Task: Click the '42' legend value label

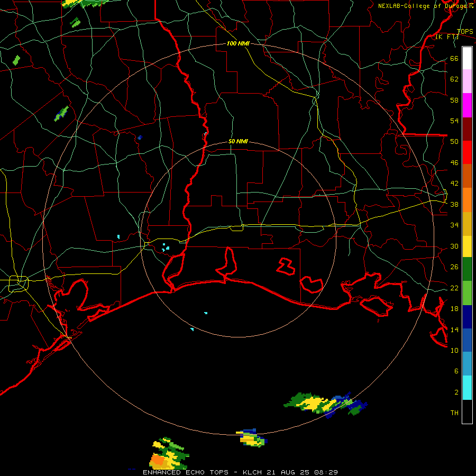Action: (x=454, y=184)
